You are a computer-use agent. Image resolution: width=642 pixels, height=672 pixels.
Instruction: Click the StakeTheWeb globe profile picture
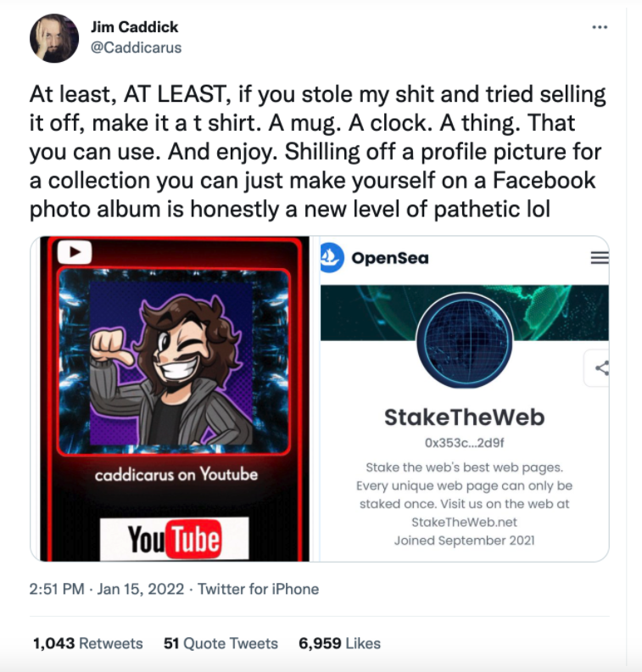(x=464, y=341)
